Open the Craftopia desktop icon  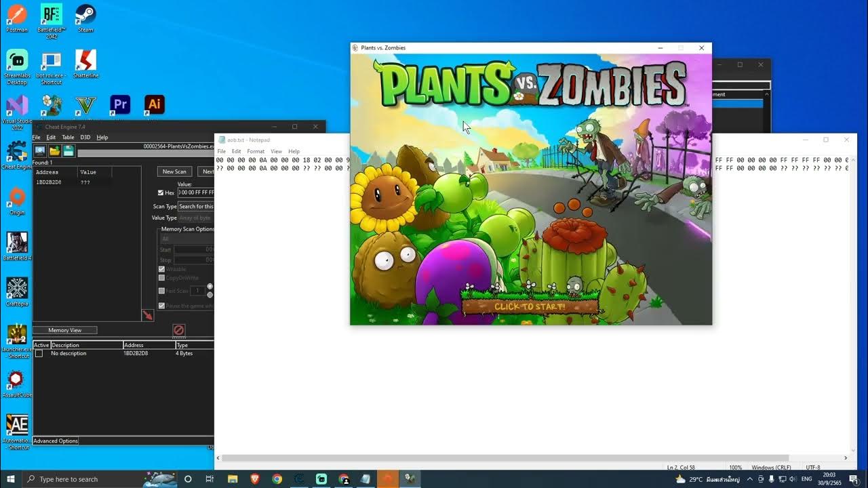point(17,292)
